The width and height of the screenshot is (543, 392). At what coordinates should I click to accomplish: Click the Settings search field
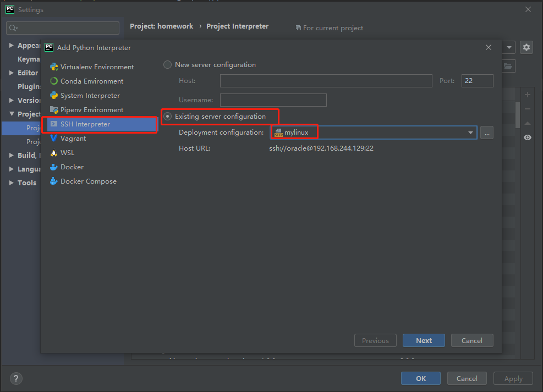[x=63, y=28]
